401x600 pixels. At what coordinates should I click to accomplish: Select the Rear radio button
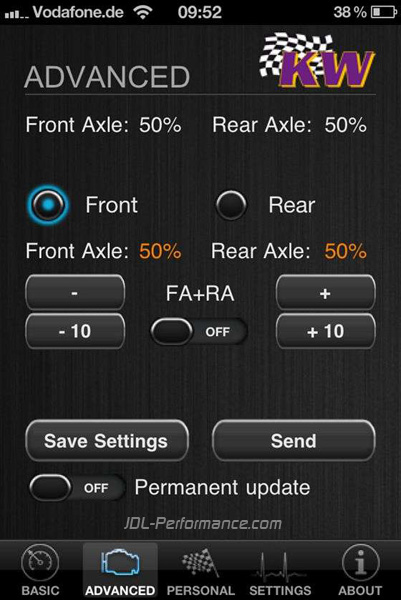[231, 205]
